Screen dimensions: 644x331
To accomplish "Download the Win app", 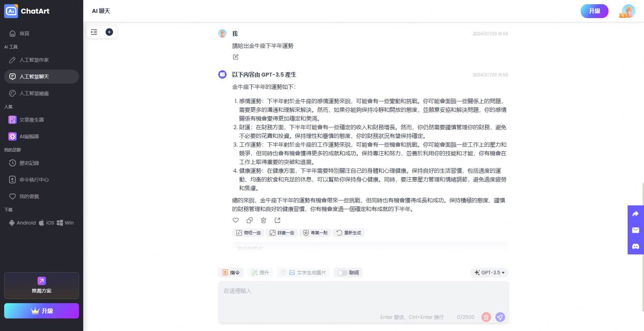I will (65, 223).
